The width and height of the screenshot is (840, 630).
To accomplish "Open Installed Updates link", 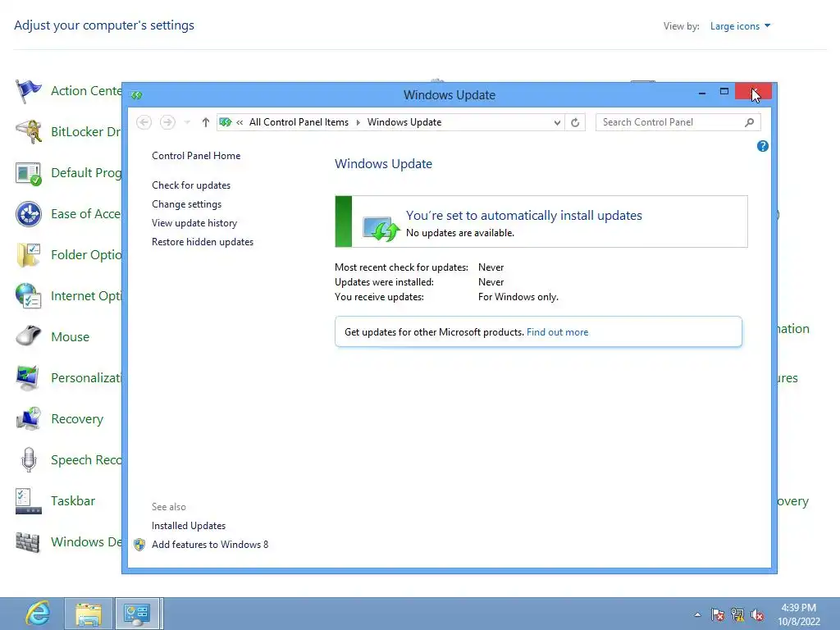I will (189, 526).
